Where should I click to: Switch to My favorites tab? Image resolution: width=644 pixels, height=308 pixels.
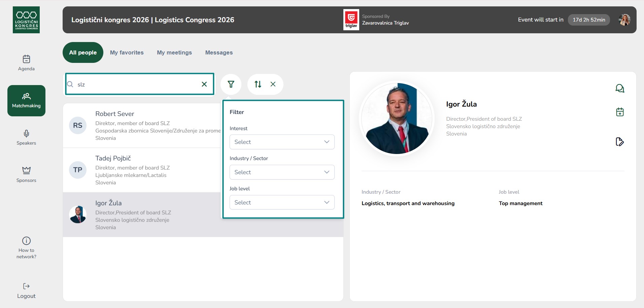pos(127,52)
